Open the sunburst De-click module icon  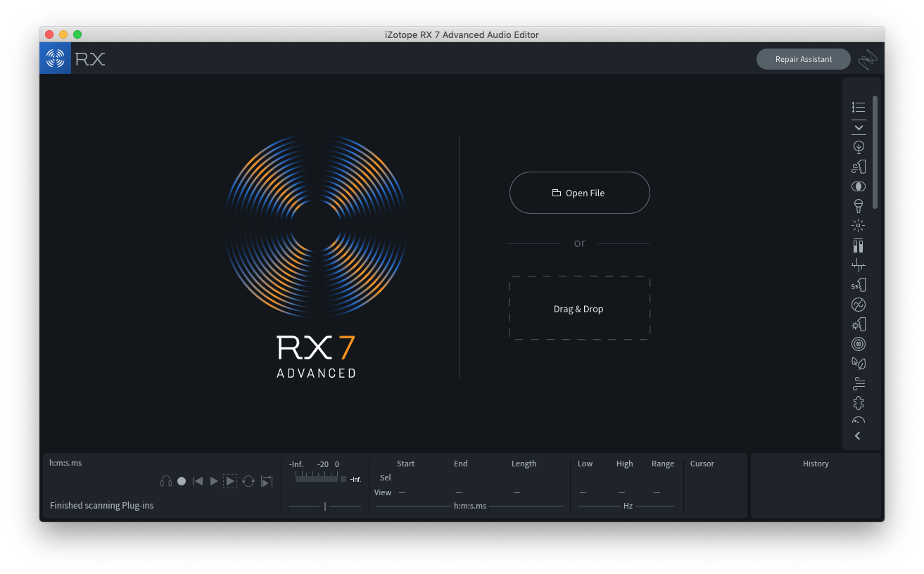tap(858, 226)
